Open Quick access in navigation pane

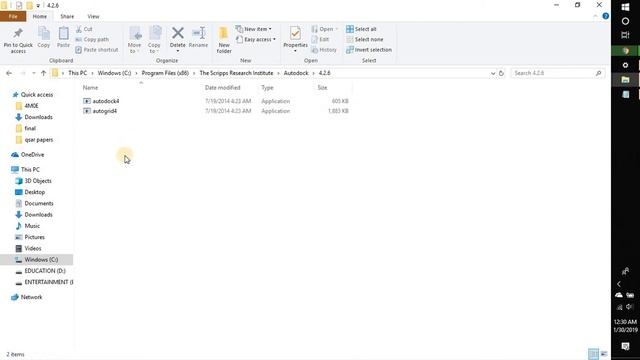point(37,94)
